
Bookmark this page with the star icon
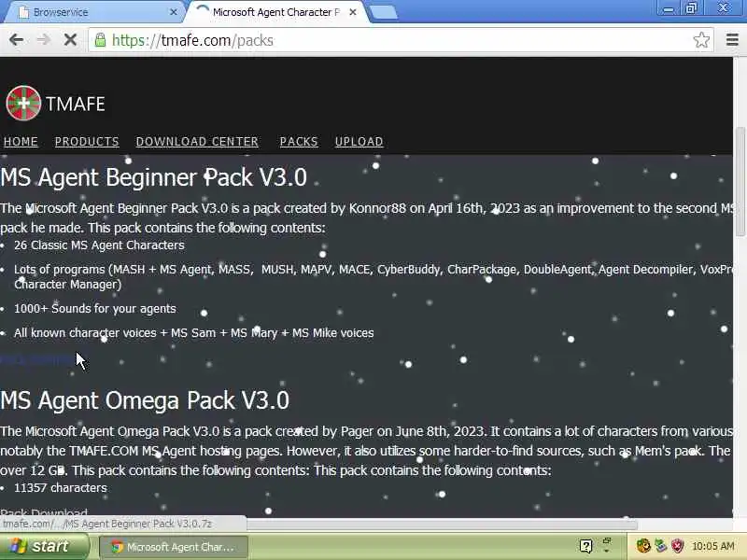701,39
